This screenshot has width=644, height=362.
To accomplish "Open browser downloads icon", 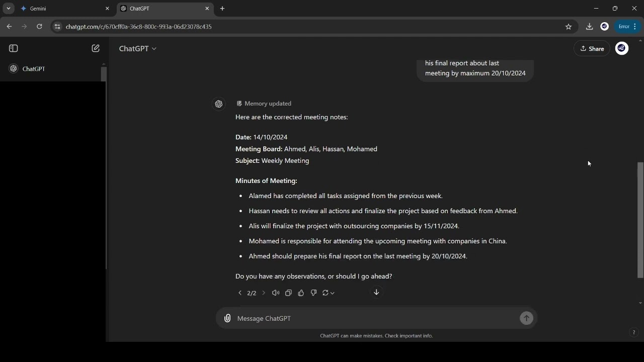I will click(589, 27).
